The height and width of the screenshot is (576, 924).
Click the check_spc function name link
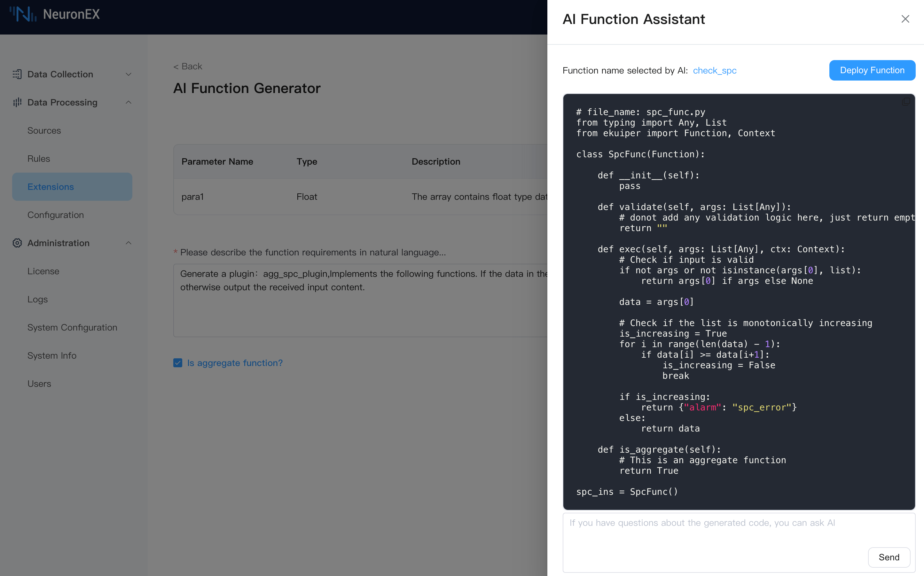click(715, 70)
